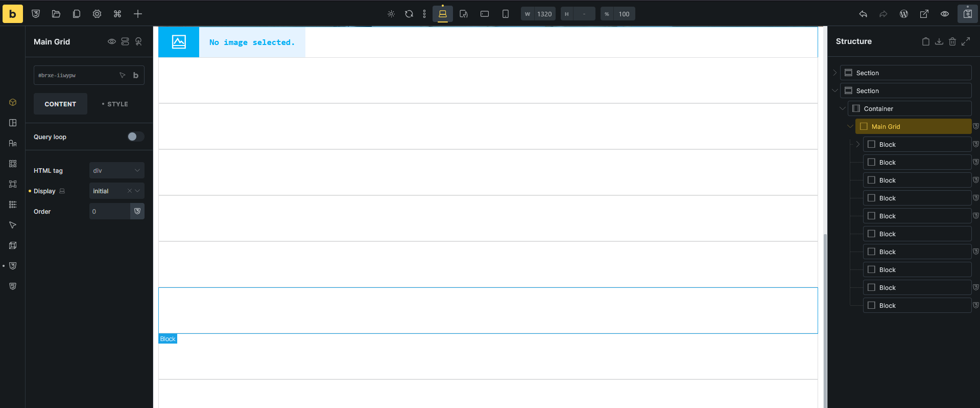Click the redo arrow icon

(883, 14)
